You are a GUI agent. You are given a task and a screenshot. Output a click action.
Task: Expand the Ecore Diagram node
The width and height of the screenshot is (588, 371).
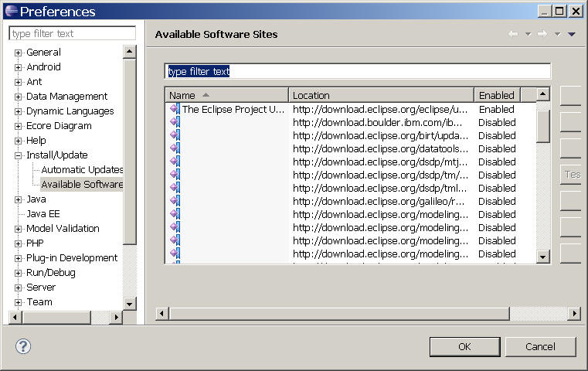point(18,126)
